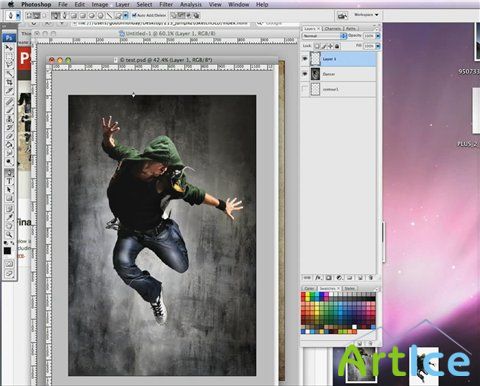Pick the red swatch in Swatches panel

pos(303,295)
